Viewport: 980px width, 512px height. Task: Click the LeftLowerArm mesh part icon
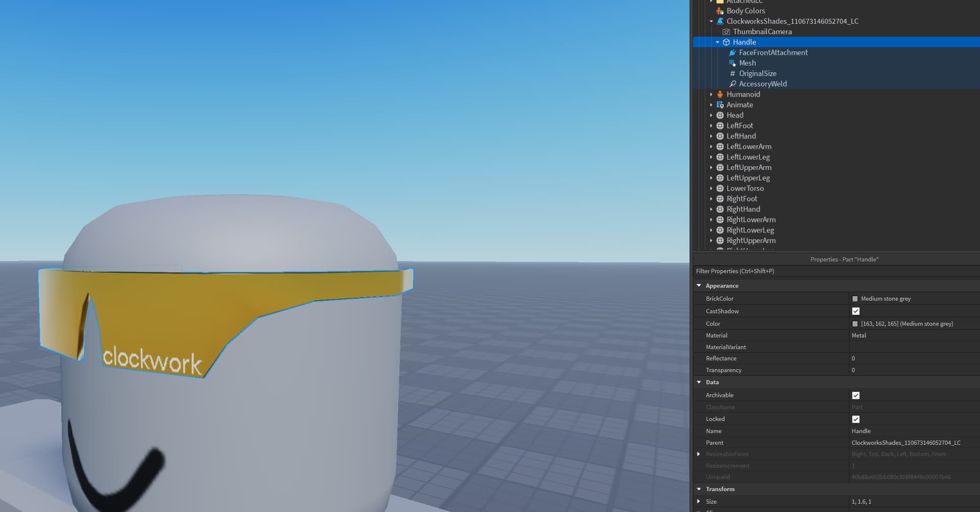coord(720,147)
